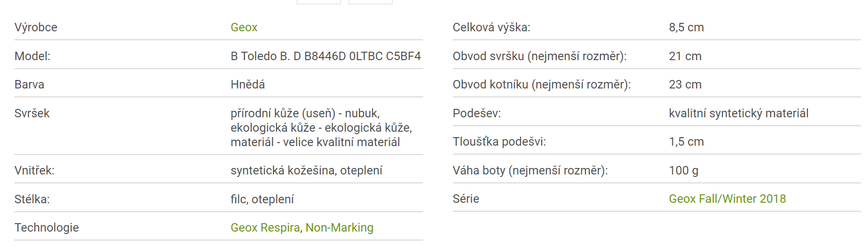This screenshot has height=247, width=868.
Task: Click the 100 g shoe weight value
Action: (683, 170)
